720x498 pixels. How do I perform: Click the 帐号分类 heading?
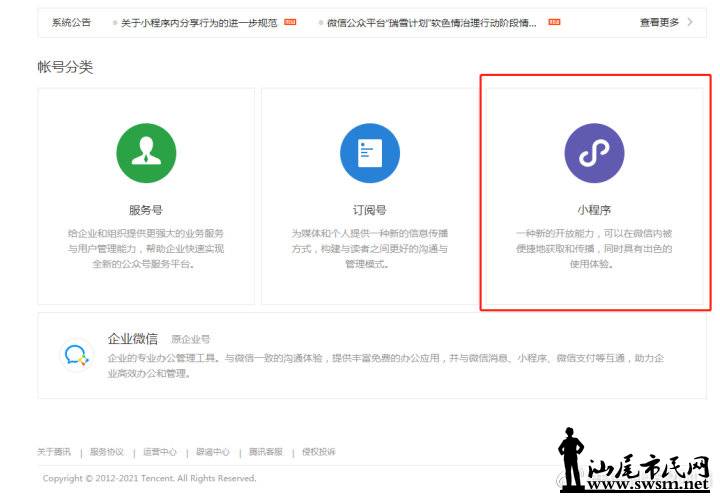click(65, 67)
